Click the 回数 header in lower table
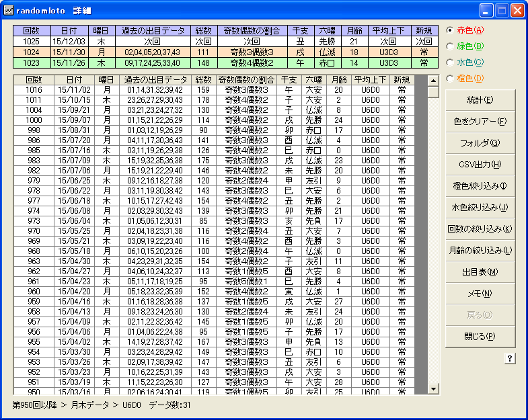This screenshot has width=528, height=420. tap(34, 80)
